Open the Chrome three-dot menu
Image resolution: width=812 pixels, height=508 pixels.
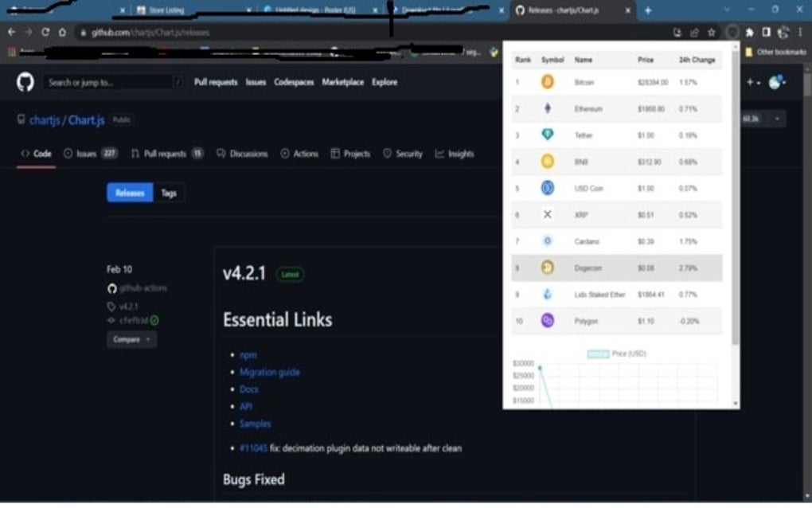[x=800, y=32]
